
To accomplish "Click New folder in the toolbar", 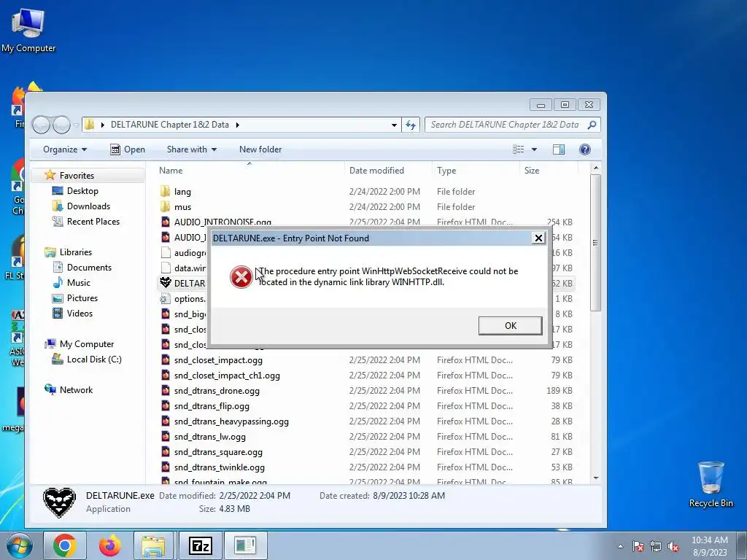I will pyautogui.click(x=260, y=149).
